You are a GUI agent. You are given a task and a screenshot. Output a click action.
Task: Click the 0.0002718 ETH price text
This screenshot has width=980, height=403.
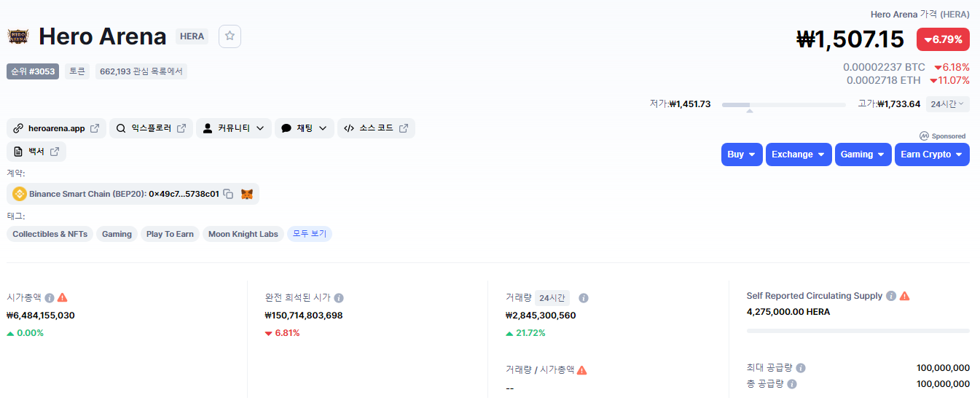click(884, 80)
